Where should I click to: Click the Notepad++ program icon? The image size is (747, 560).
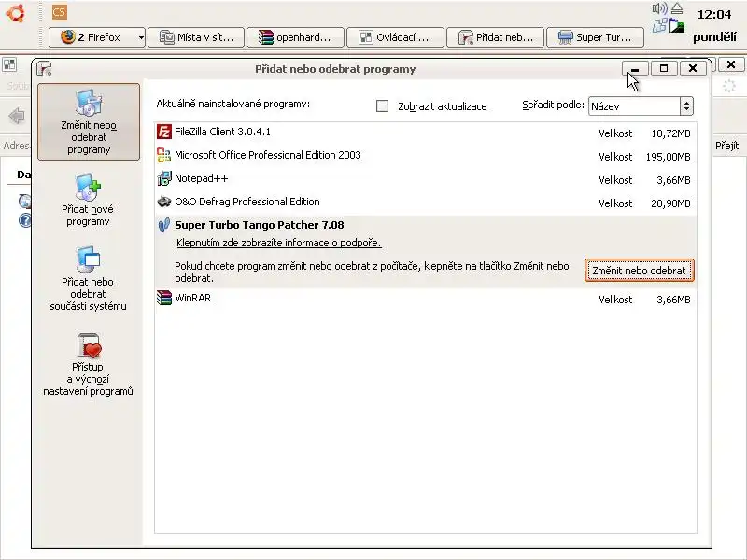(164, 178)
